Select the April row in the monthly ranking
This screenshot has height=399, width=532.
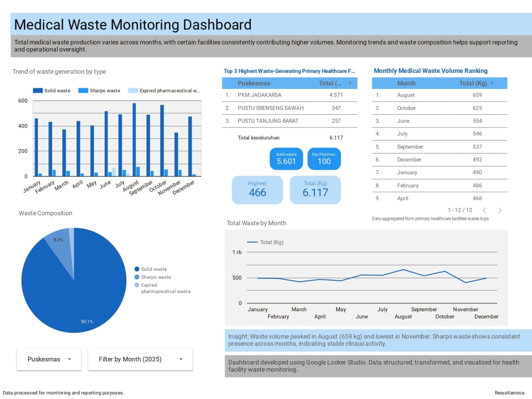439,198
